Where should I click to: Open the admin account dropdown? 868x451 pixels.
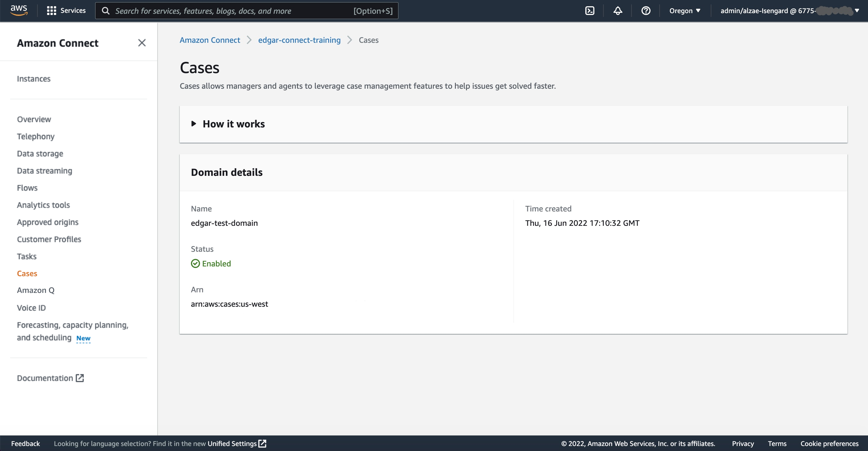[x=790, y=11]
